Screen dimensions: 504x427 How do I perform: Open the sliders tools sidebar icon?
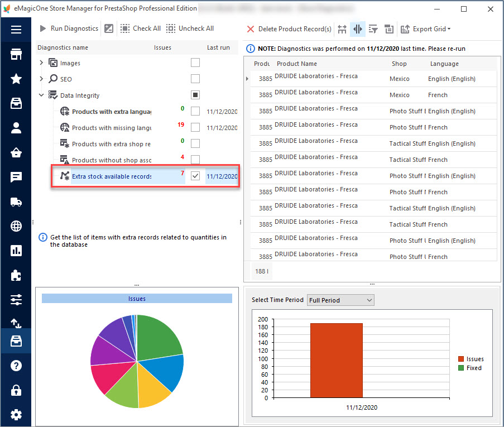point(16,300)
